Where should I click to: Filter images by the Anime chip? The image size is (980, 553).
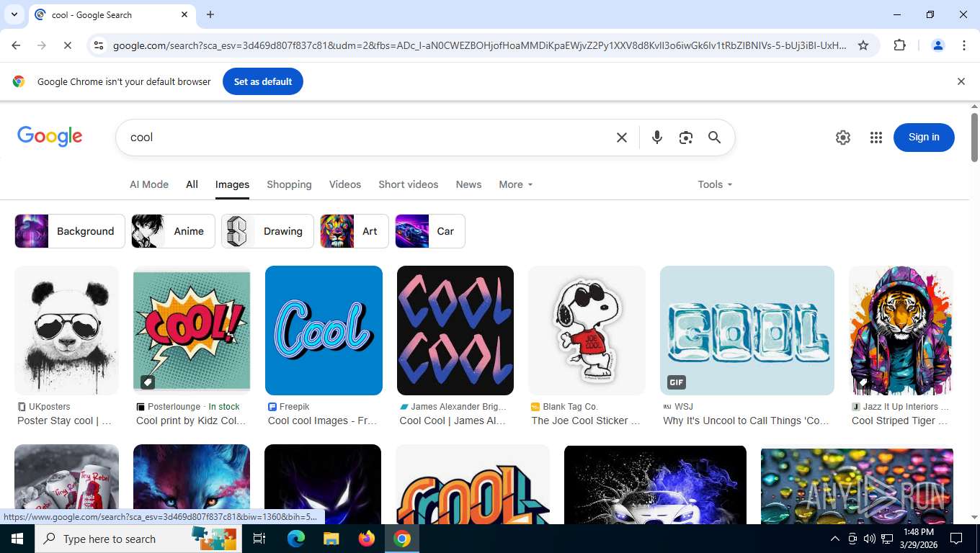(x=173, y=231)
